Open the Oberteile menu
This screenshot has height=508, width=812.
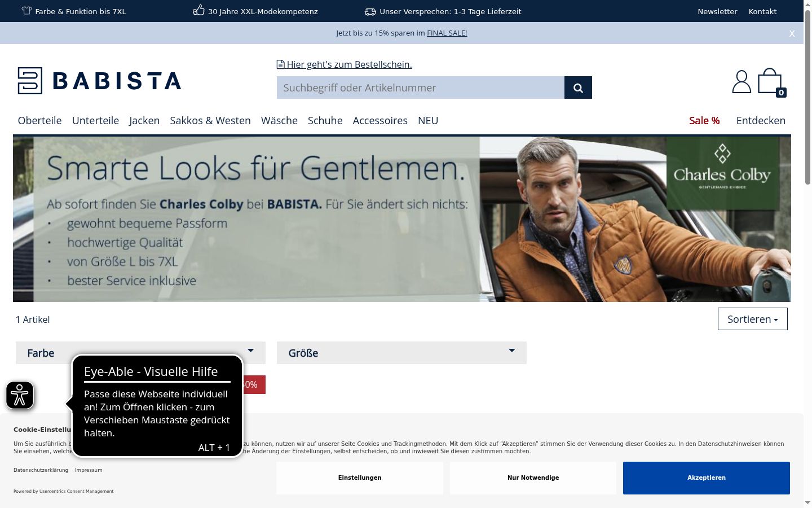tap(39, 120)
